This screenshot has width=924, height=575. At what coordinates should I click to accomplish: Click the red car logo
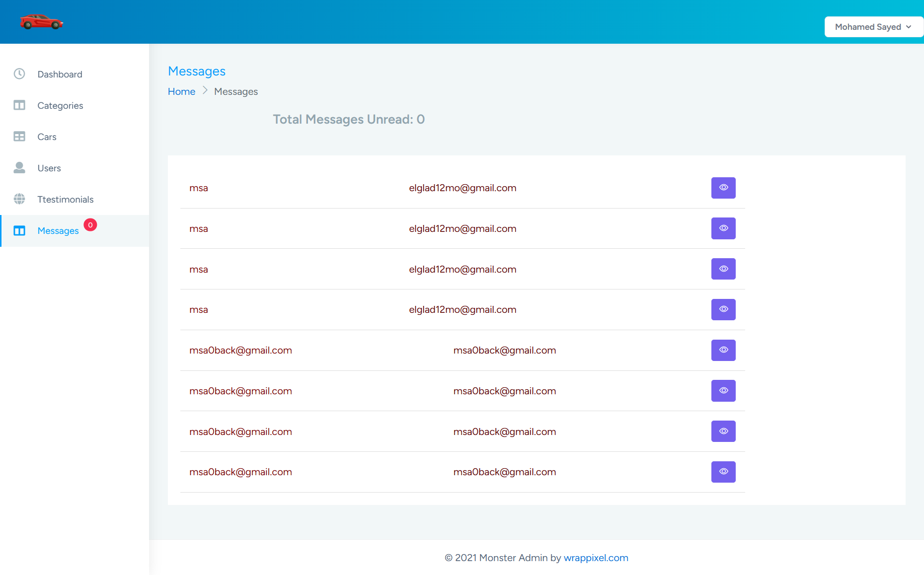(x=42, y=22)
